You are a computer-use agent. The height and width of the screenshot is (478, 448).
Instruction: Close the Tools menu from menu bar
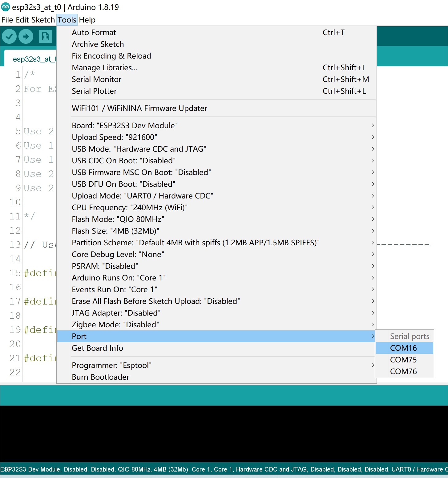point(67,20)
